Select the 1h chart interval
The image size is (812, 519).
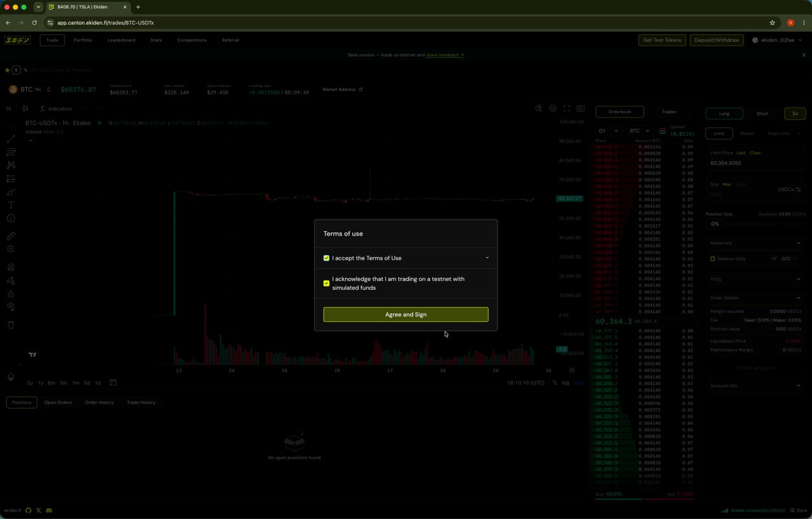(9, 108)
